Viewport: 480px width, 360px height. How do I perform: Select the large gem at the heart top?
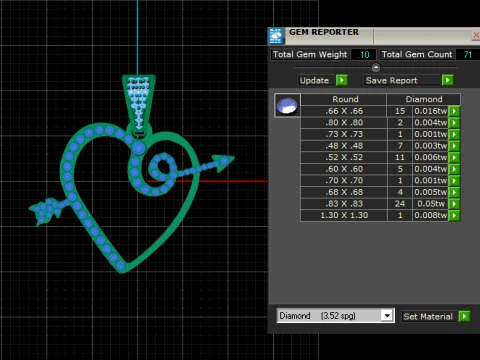click(x=139, y=148)
